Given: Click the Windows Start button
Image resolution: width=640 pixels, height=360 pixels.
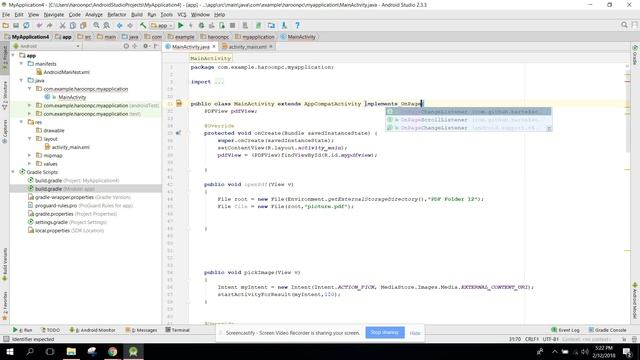Looking at the screenshot, I should (x=10, y=351).
